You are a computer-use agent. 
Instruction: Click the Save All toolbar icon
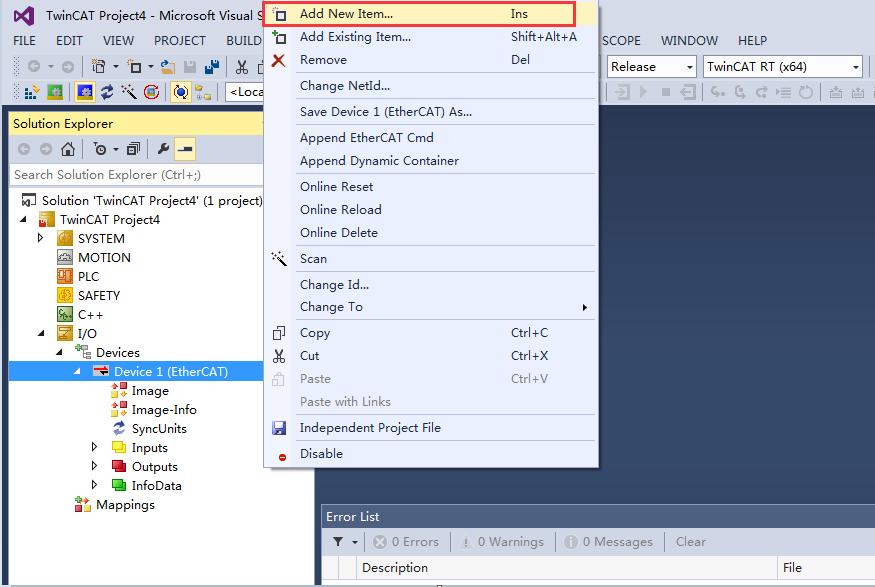212,66
